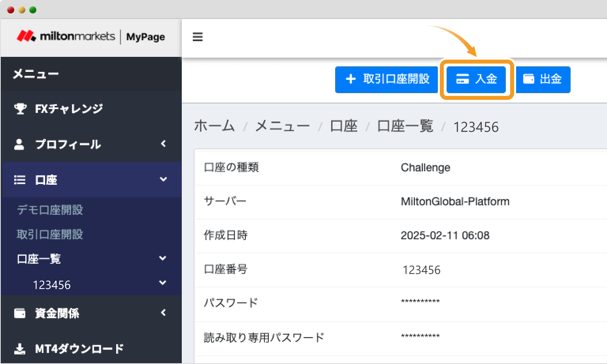Click the green maximize window button

(33, 10)
